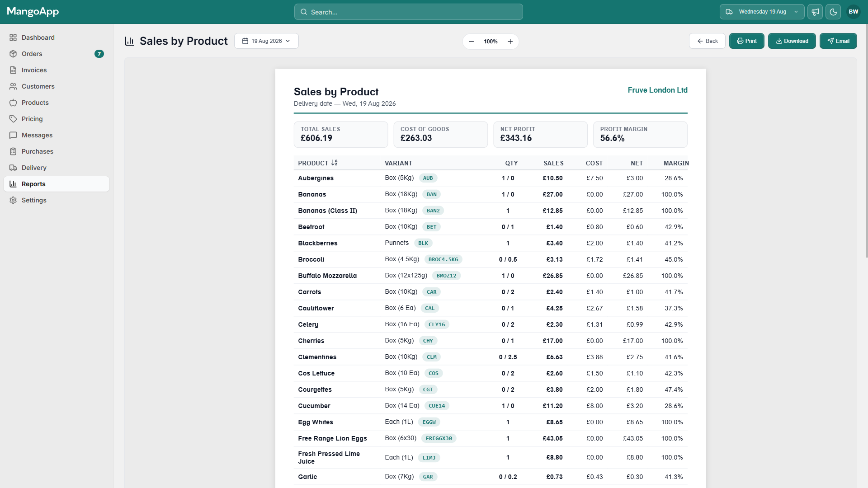Screen dimensions: 868x488
Task: Open the Customers page
Action: click(x=57, y=86)
